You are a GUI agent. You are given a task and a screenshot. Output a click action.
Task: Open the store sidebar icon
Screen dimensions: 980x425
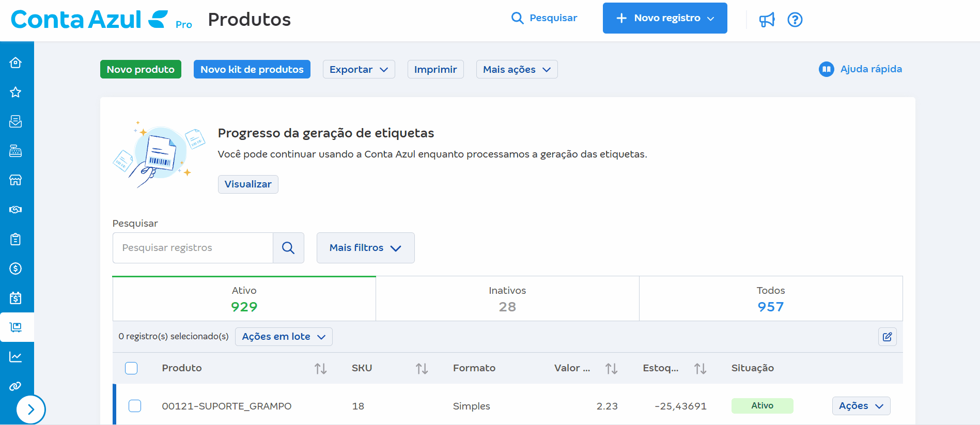pyautogui.click(x=15, y=180)
